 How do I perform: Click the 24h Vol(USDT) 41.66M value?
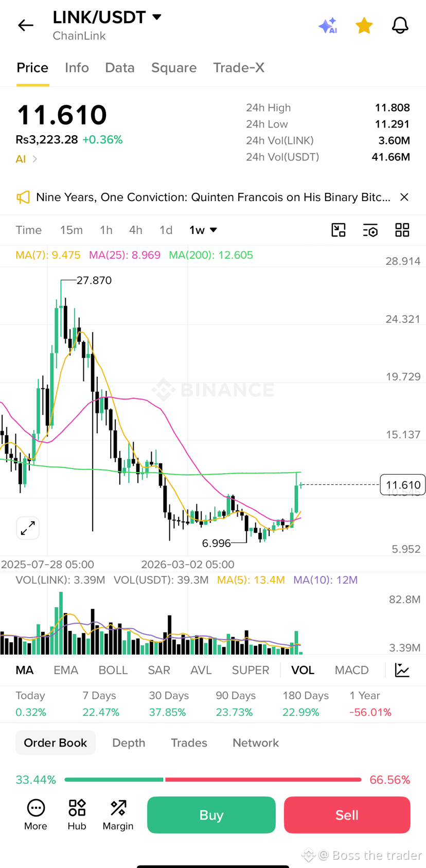pos(391,157)
